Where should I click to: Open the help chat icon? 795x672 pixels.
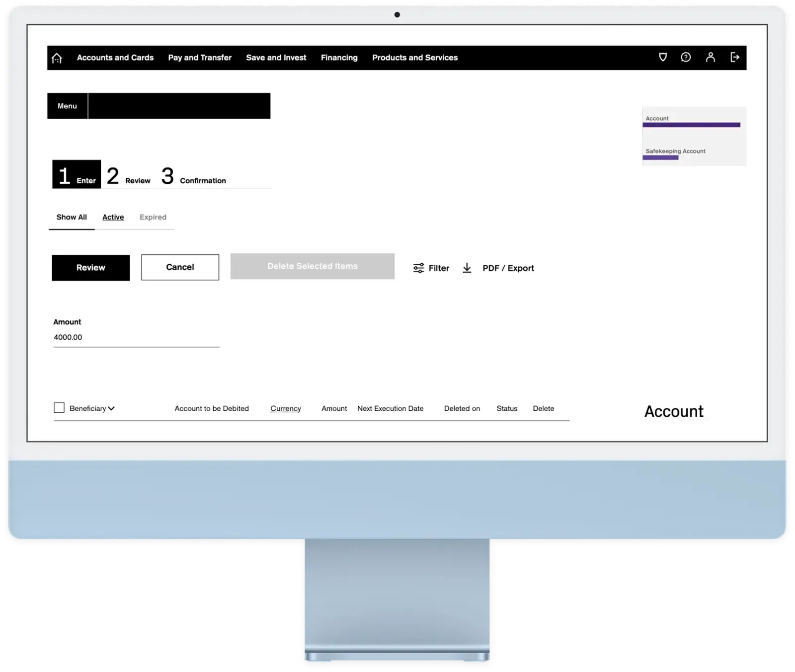pyautogui.click(x=686, y=57)
